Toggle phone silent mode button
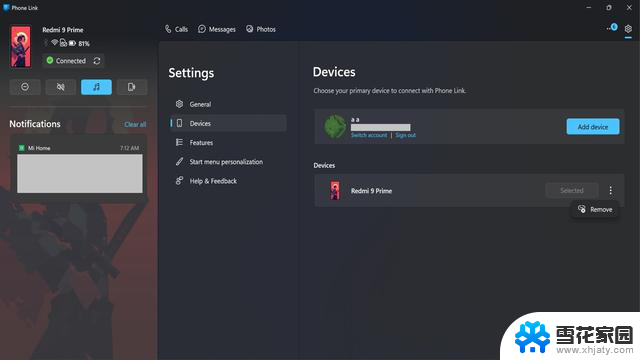 coord(60,87)
